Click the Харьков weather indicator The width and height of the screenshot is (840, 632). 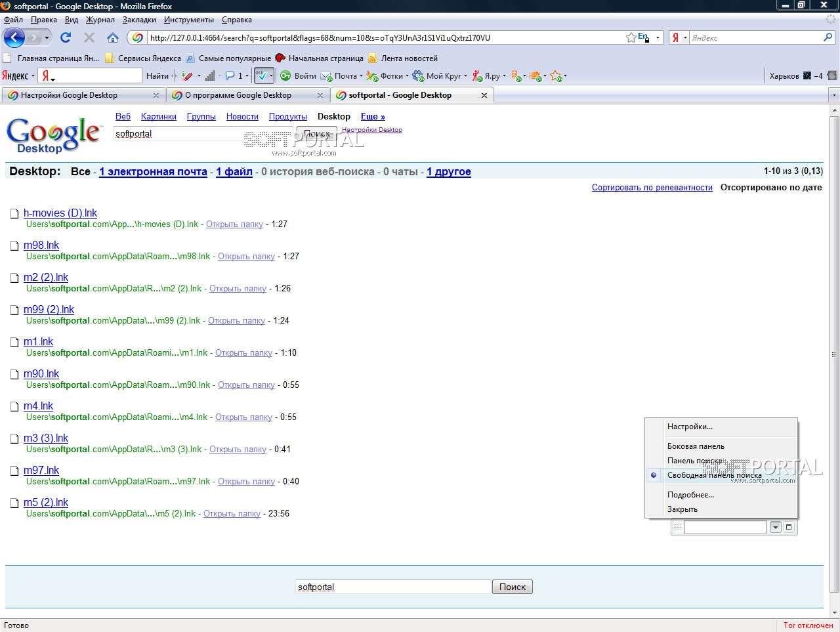[x=796, y=76]
